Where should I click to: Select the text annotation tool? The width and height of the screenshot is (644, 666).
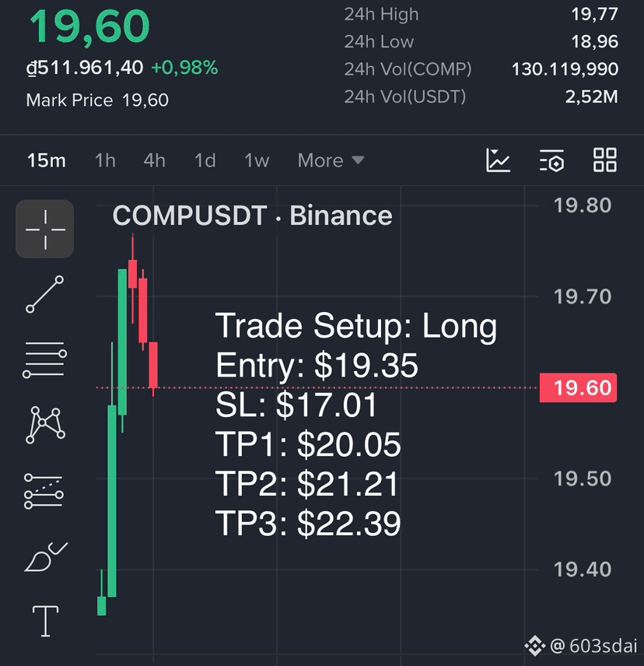[45, 621]
